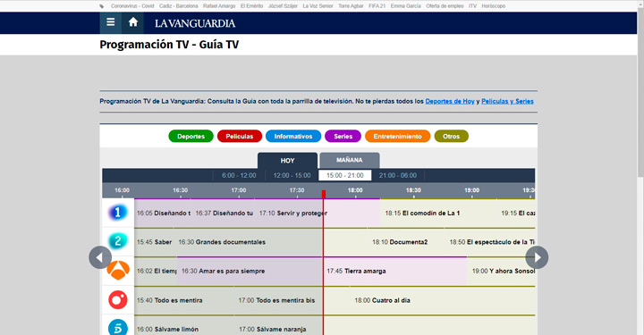Show later programs with right arrow
Image resolution: width=644 pixels, height=335 pixels.
[x=537, y=257]
